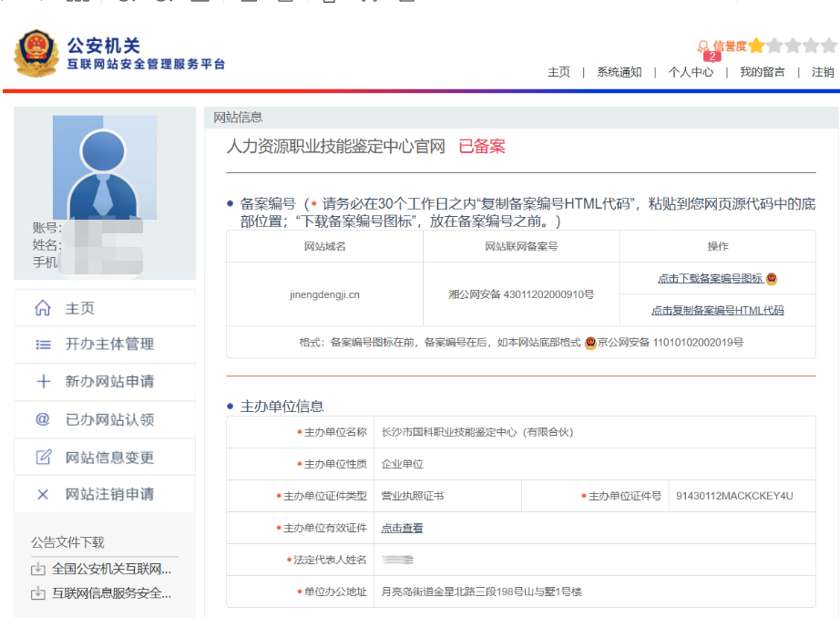Click the user avatar image
Image resolution: width=840 pixels, height=618 pixels.
[x=104, y=169]
